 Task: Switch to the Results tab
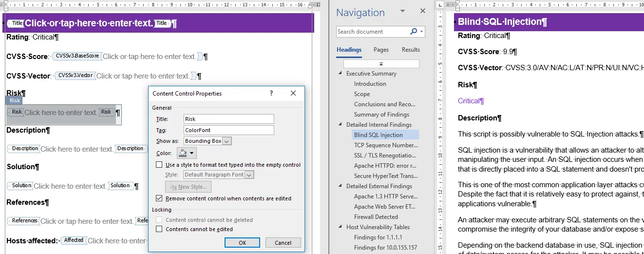coord(411,50)
